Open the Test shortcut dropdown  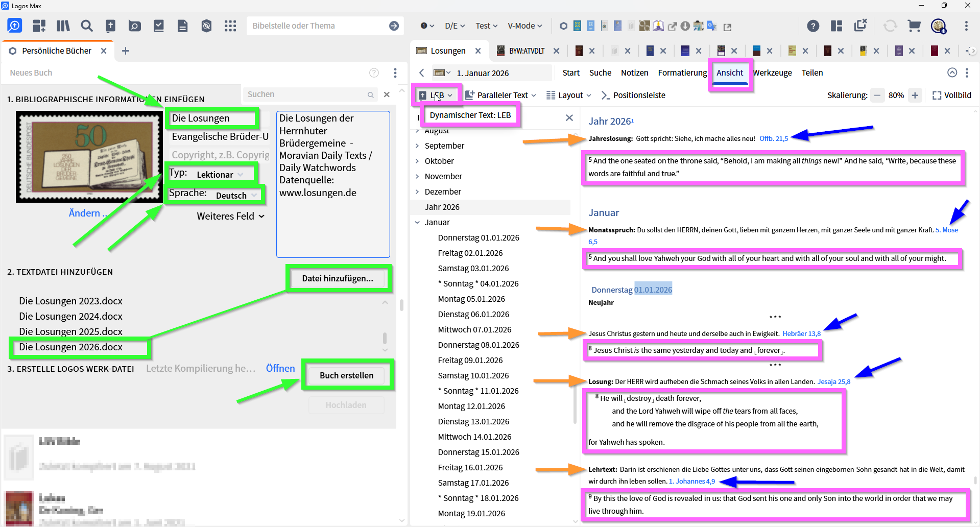coord(486,26)
